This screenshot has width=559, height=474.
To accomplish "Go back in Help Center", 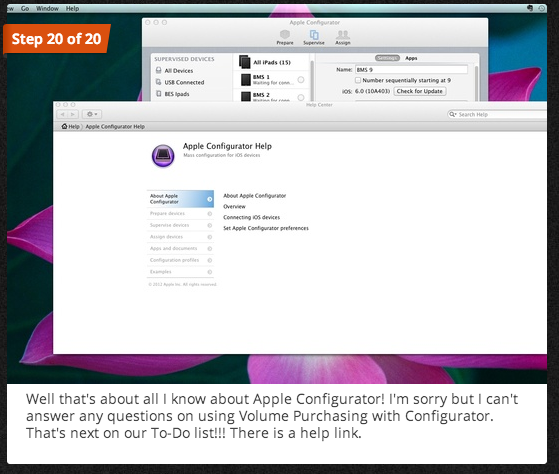I will (62, 114).
